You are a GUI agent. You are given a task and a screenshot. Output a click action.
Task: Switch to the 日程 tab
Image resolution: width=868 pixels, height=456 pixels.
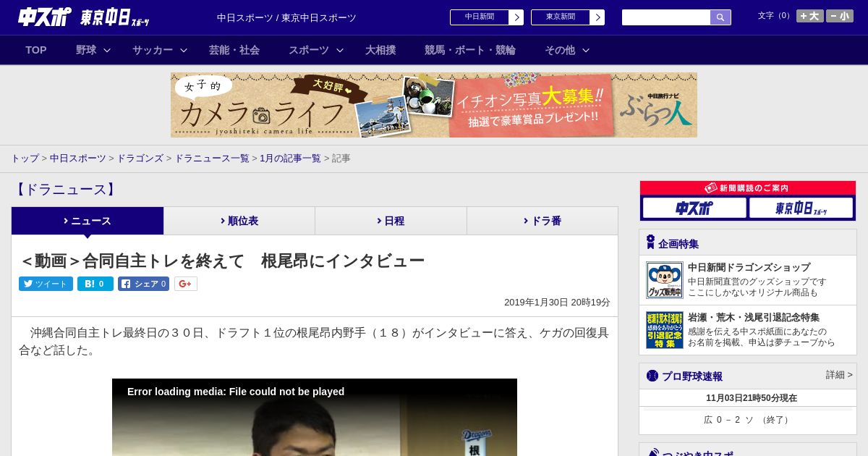[391, 221]
